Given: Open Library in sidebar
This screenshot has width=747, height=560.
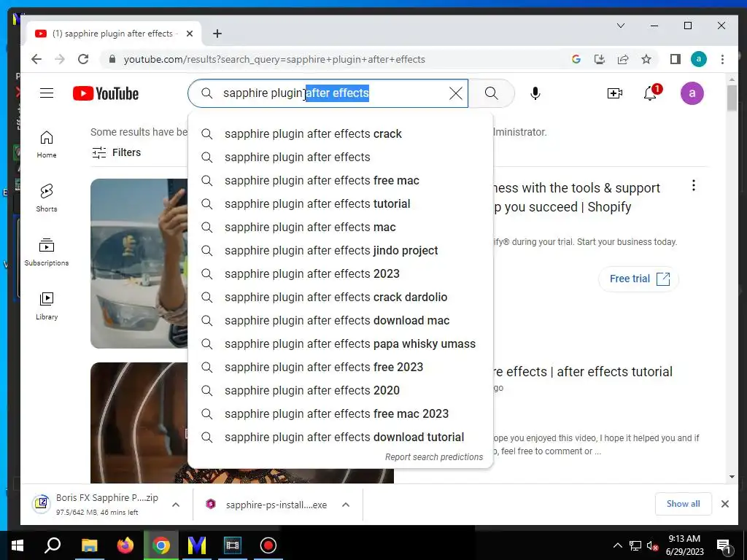Looking at the screenshot, I should pos(47,306).
